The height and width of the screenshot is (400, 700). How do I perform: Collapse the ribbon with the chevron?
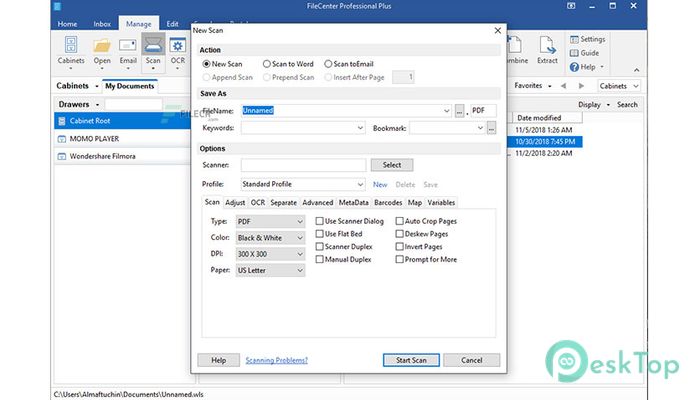click(x=637, y=70)
